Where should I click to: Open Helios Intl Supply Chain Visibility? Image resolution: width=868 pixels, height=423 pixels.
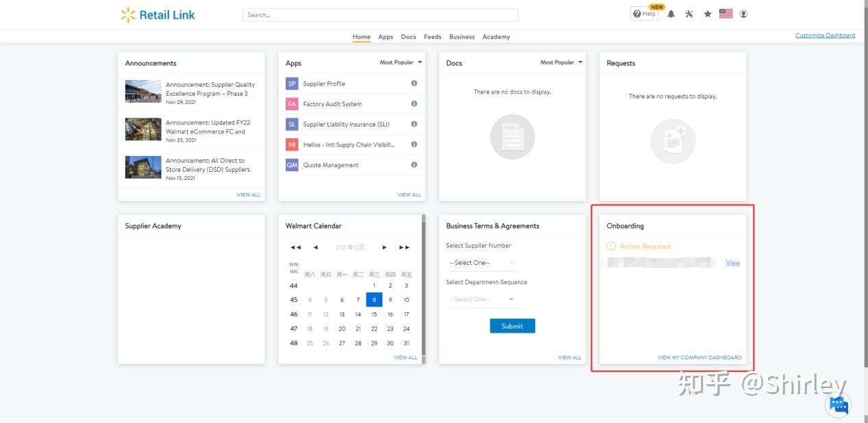[x=291, y=144]
